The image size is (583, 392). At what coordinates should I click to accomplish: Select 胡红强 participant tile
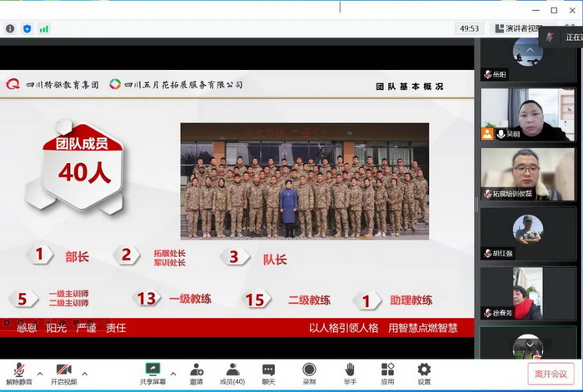point(528,234)
